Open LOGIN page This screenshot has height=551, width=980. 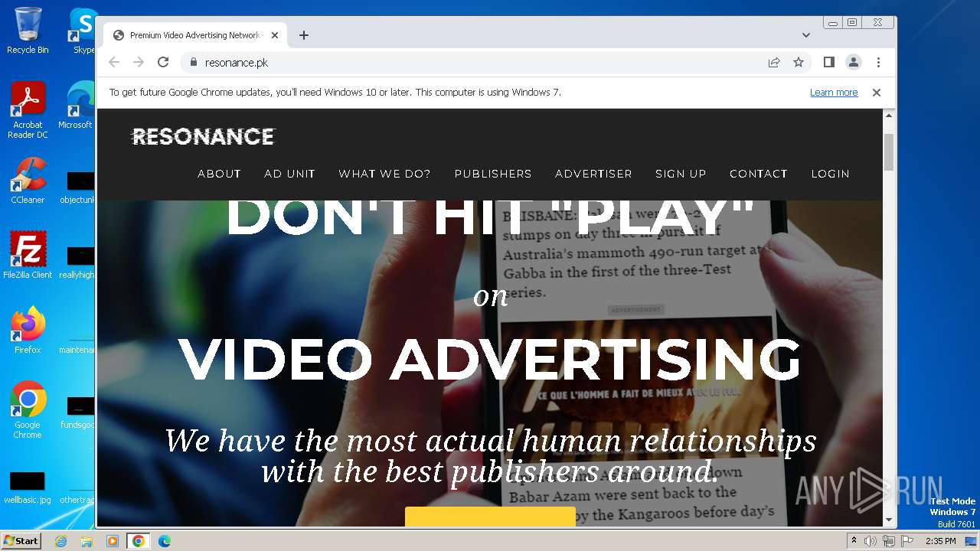click(831, 174)
